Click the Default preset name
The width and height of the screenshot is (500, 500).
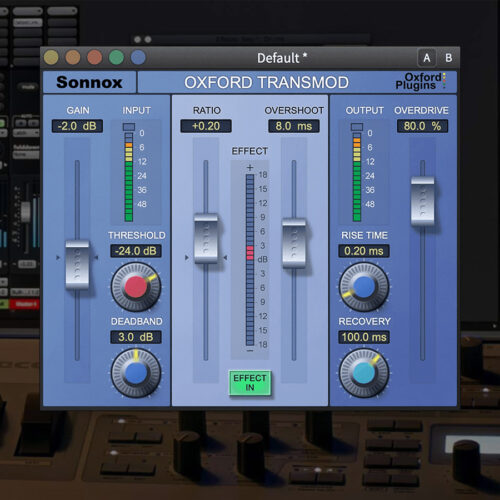click(282, 58)
